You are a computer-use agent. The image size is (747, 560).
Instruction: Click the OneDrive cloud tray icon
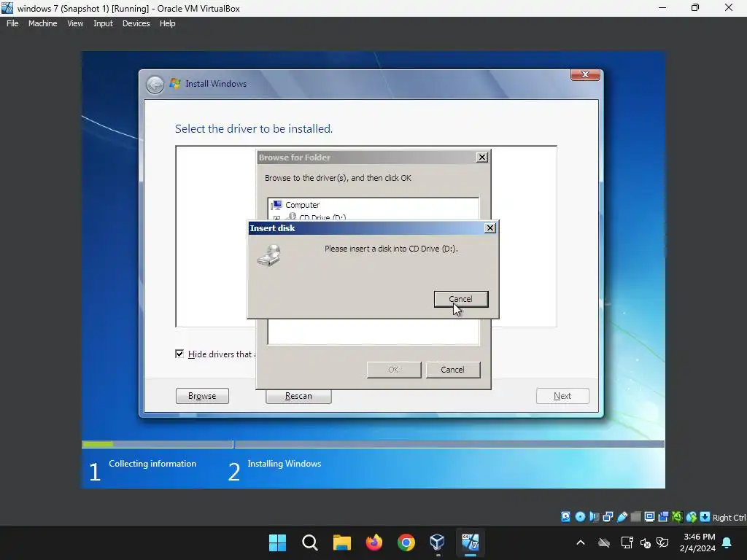coord(604,542)
